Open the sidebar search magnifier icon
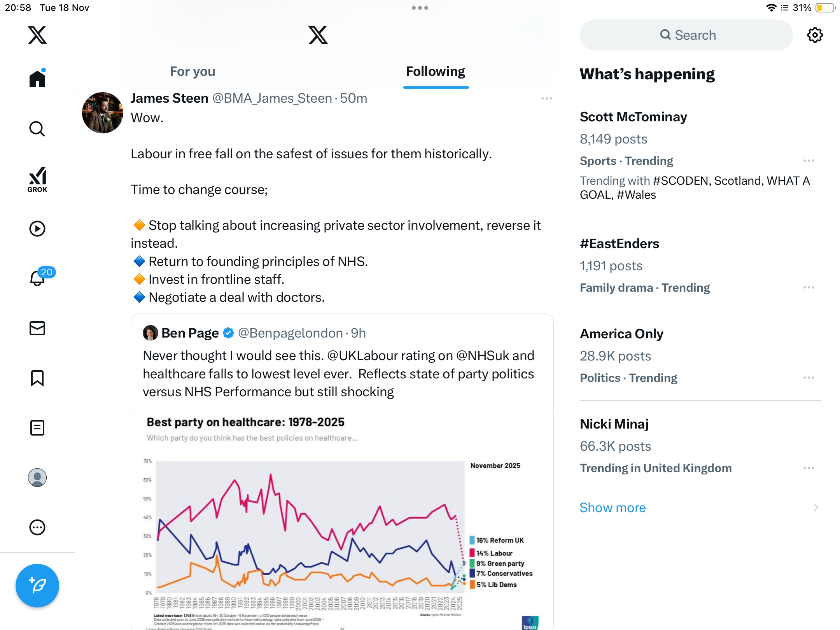This screenshot has height=630, width=840. tap(37, 129)
